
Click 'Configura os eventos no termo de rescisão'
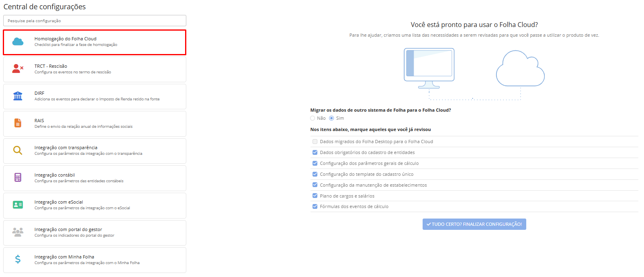(73, 72)
